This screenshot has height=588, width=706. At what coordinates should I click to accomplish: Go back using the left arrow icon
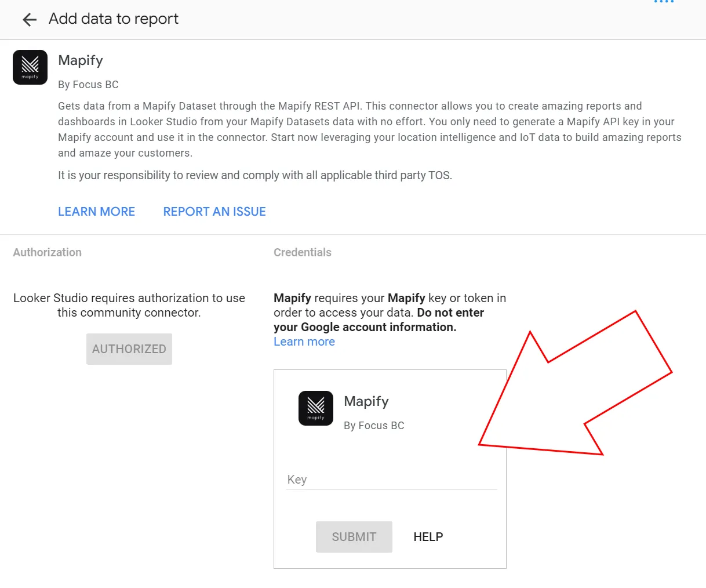click(30, 20)
